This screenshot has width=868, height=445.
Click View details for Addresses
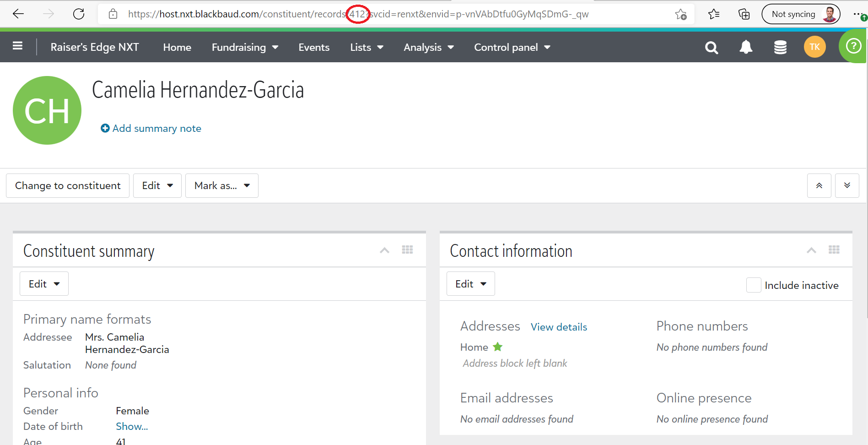pyautogui.click(x=559, y=327)
